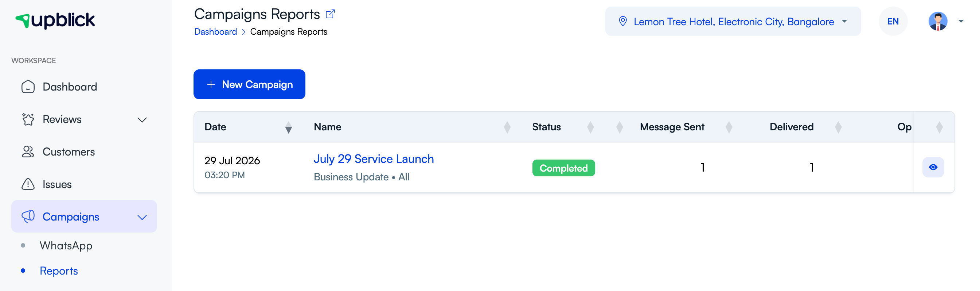This screenshot has width=980, height=291.
Task: Click the Reviews star icon
Action: pos(28,119)
